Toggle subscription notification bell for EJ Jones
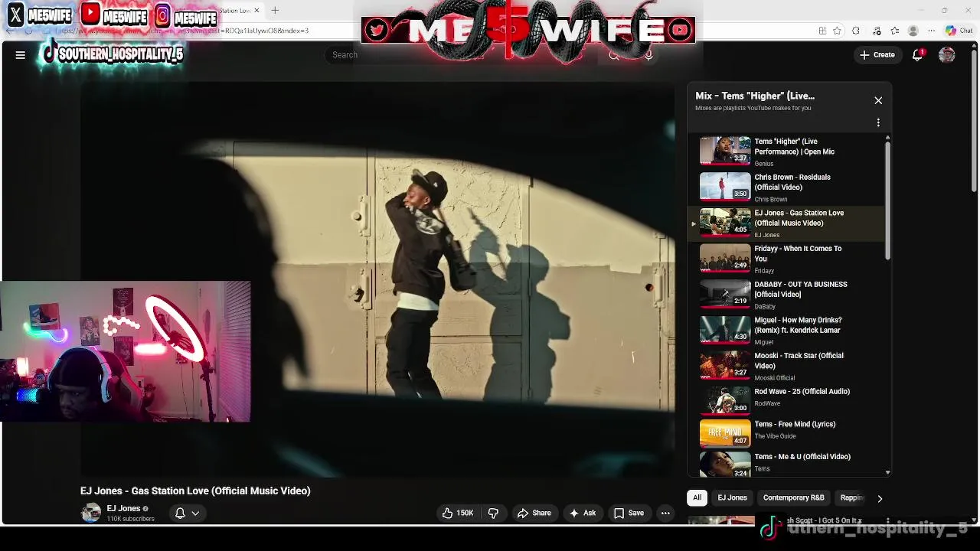The height and width of the screenshot is (551, 980). coord(180,513)
